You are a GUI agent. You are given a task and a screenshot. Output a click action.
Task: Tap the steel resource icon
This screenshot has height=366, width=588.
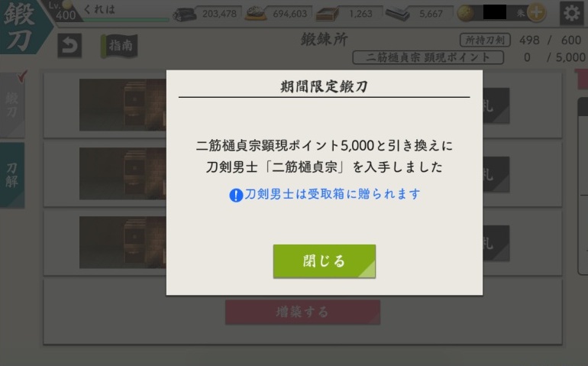[256, 14]
